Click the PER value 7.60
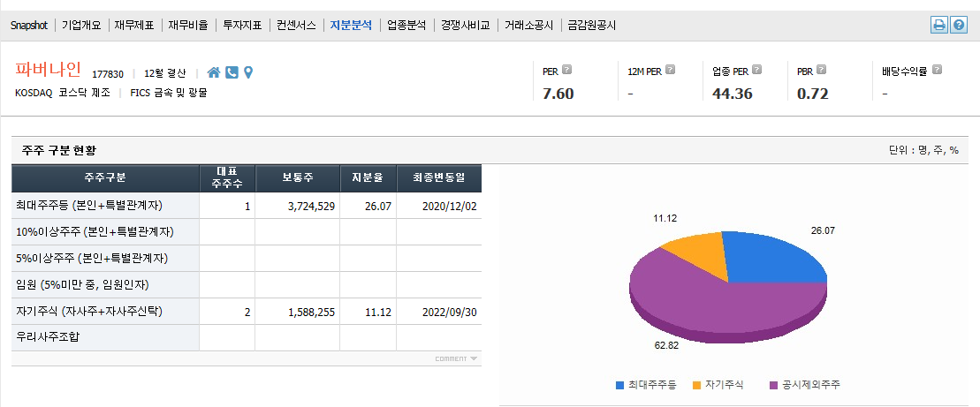The height and width of the screenshot is (407, 980). pyautogui.click(x=558, y=94)
